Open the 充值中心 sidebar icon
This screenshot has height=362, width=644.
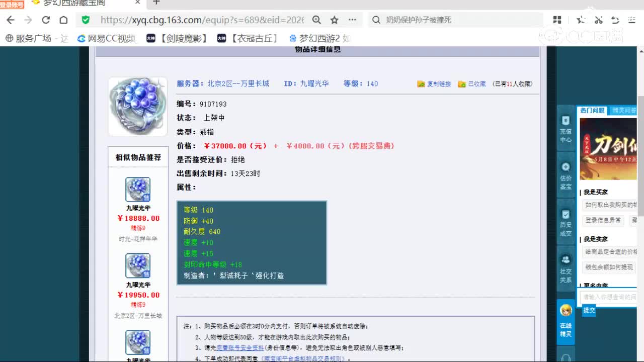tap(566, 129)
